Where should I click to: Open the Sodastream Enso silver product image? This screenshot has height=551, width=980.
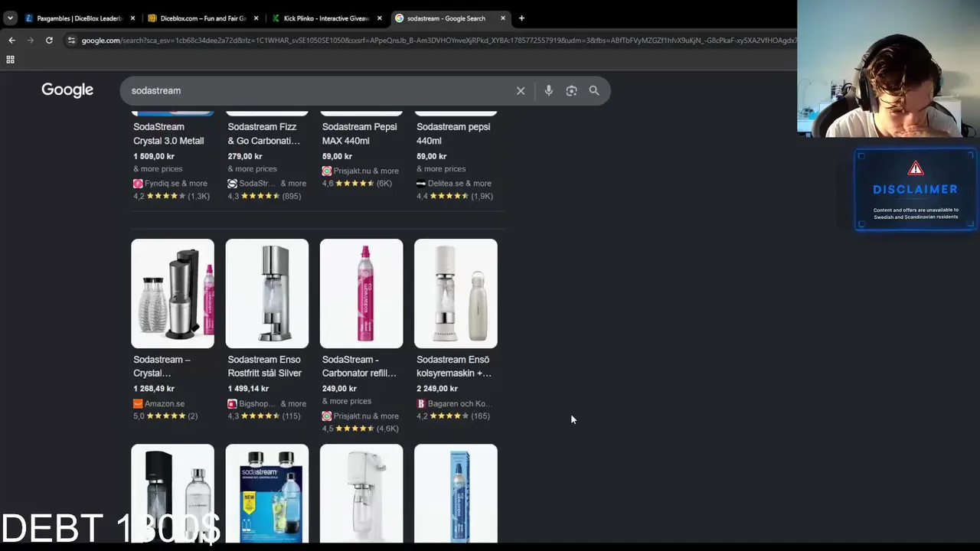(x=267, y=294)
